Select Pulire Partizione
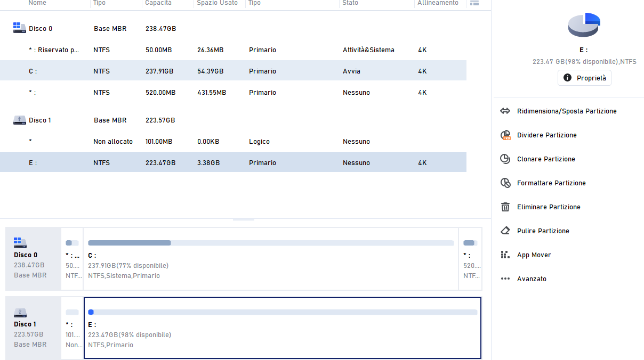Viewport: 644px width, 360px height. point(543,231)
